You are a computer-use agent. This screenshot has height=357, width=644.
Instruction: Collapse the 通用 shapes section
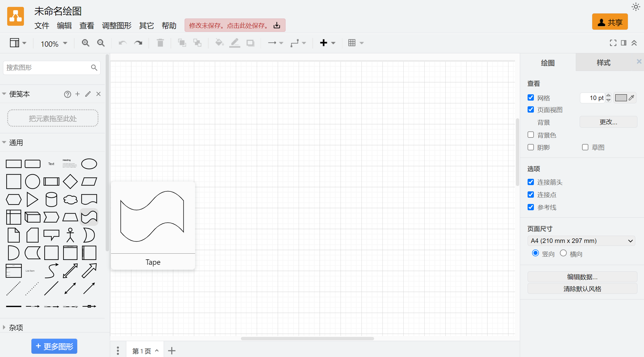(x=4, y=143)
